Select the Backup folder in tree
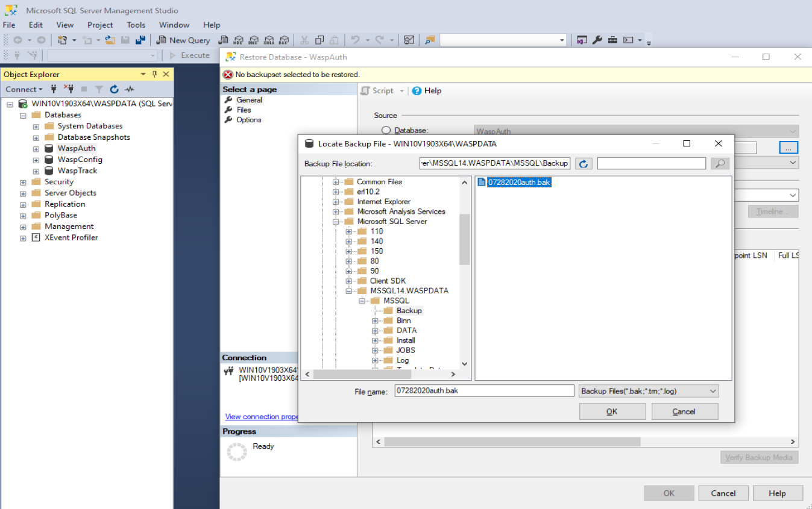This screenshot has width=812, height=509. click(409, 311)
